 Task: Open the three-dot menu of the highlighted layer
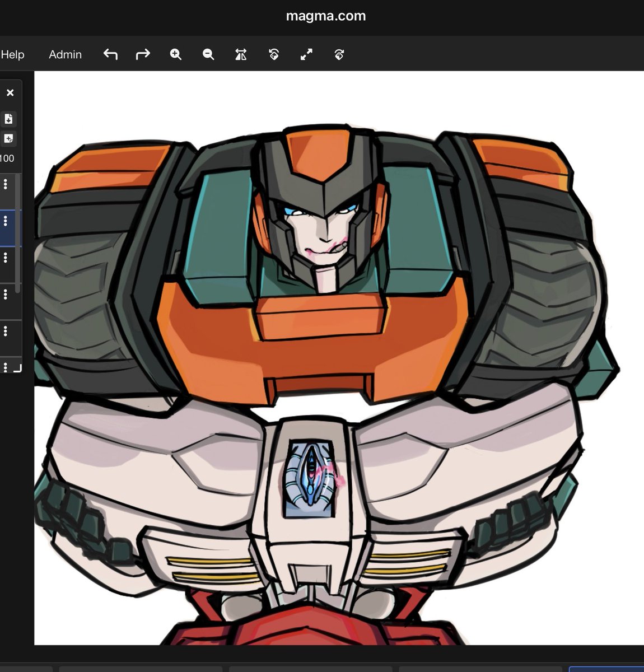pos(6,221)
